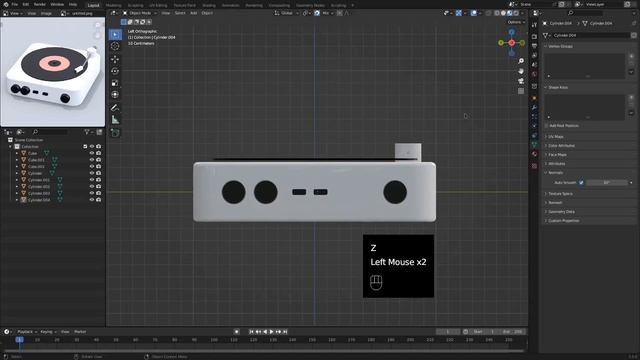Expand the UV Maps panel
The height and width of the screenshot is (360, 640).
point(556,137)
